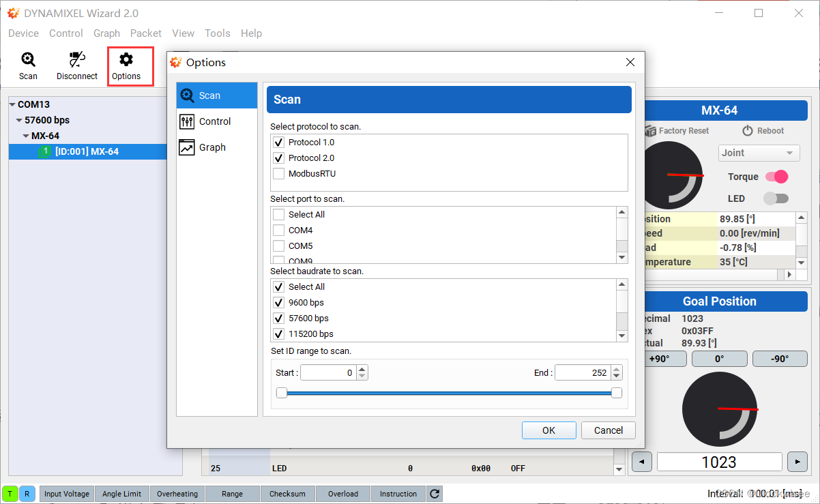Toggle Select All in the baudrate list
820x504 pixels.
pos(278,287)
